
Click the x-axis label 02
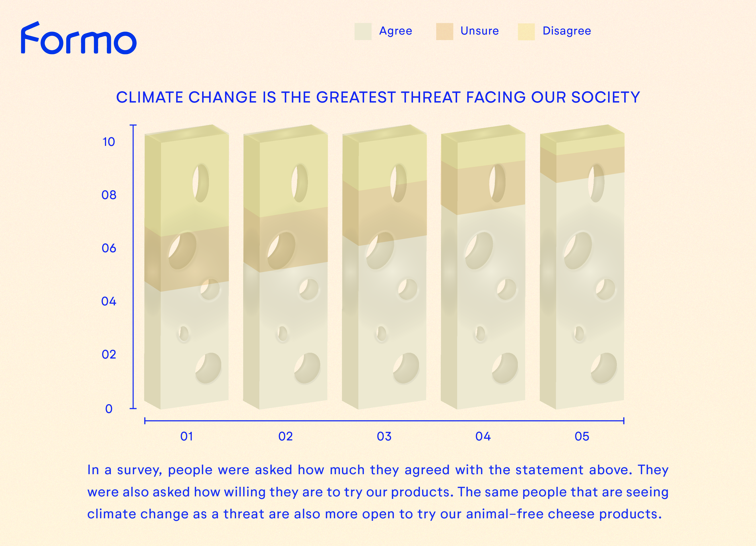click(286, 436)
